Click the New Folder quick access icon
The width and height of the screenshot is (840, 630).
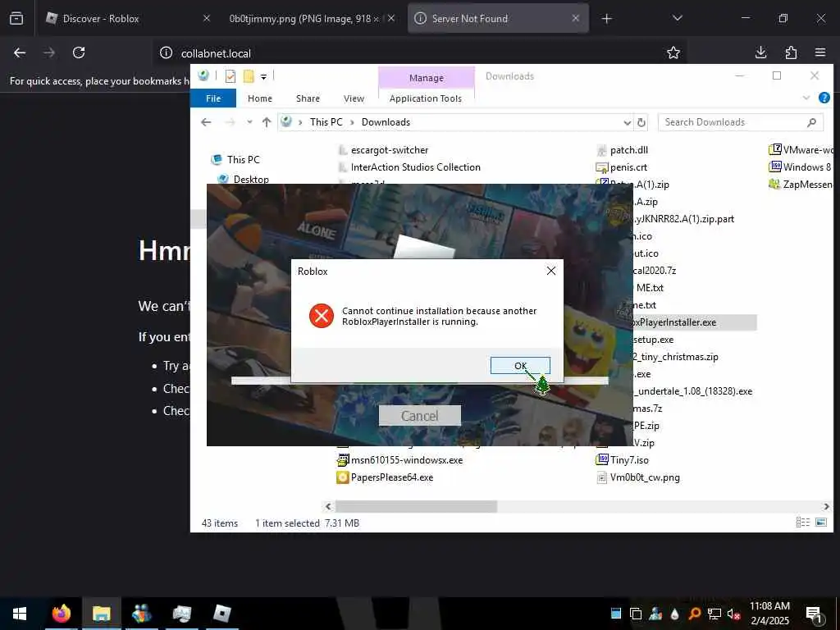(249, 76)
